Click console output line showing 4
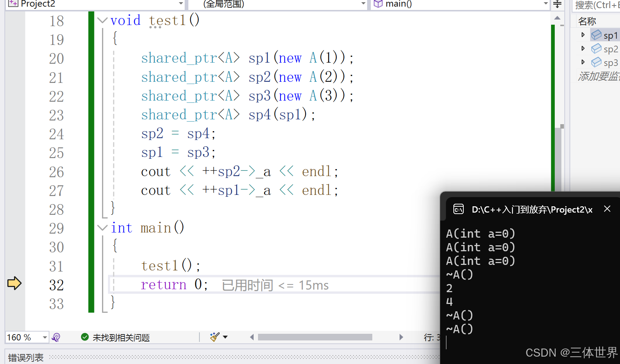Screen dimensions: 620x364 [449, 302]
